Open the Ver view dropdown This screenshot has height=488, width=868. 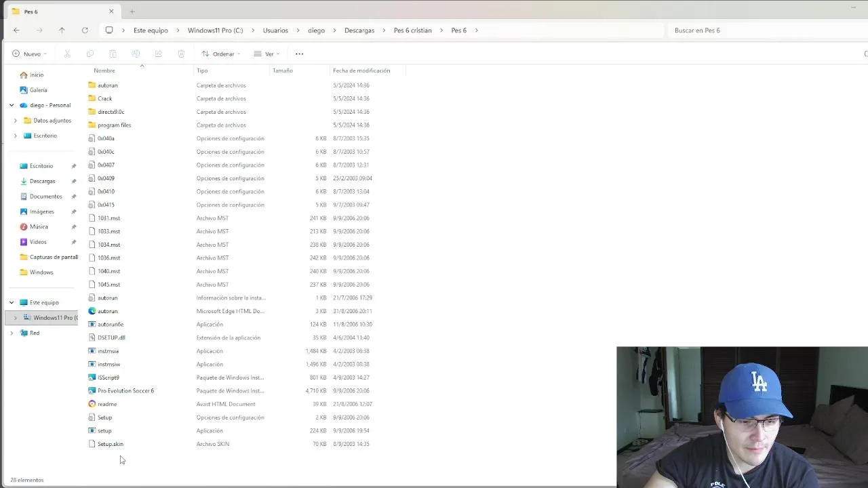pyautogui.click(x=267, y=54)
